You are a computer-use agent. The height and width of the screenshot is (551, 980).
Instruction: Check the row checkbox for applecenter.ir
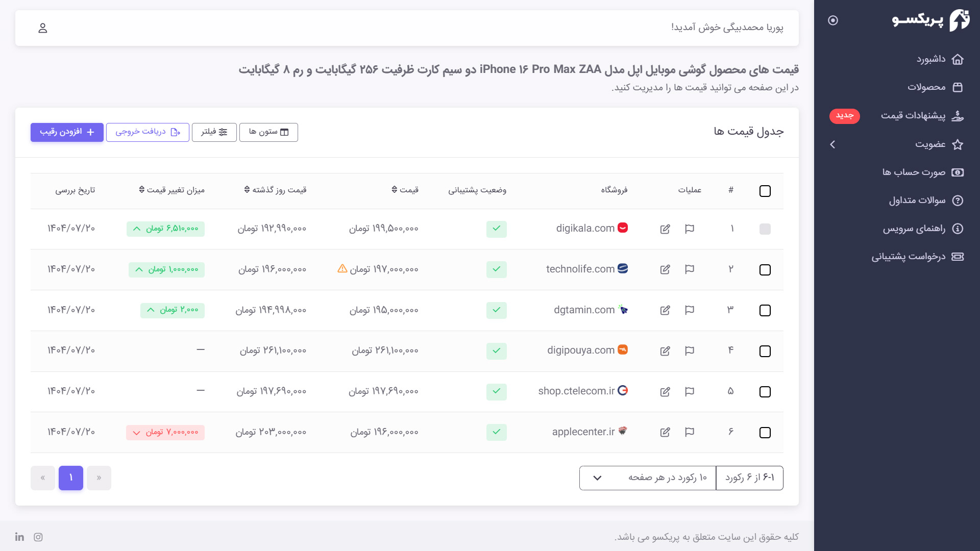[765, 432]
